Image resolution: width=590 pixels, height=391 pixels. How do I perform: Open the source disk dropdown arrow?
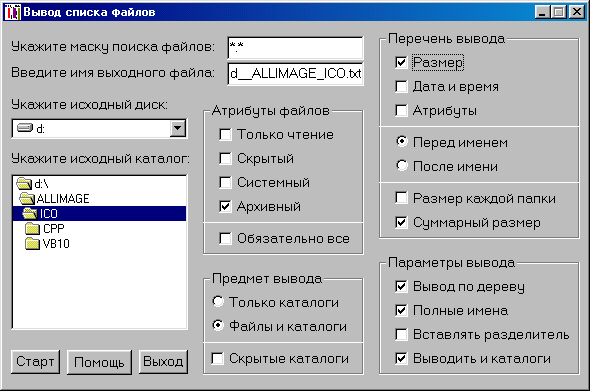[x=178, y=129]
